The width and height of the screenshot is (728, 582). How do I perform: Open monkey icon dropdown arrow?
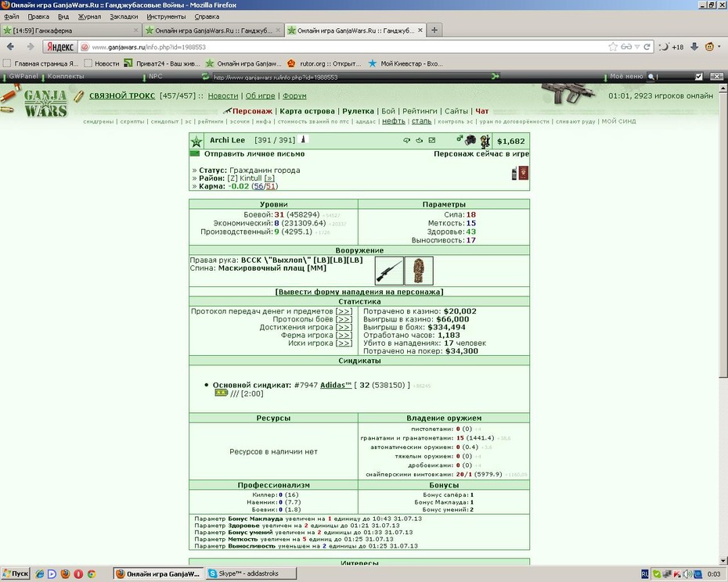tap(719, 46)
